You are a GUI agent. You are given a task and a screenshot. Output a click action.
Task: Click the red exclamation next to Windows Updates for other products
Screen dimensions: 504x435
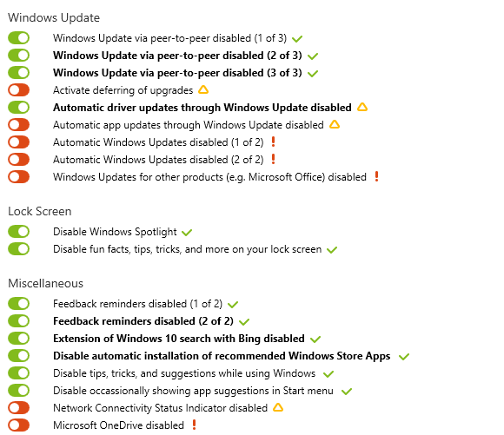377,176
